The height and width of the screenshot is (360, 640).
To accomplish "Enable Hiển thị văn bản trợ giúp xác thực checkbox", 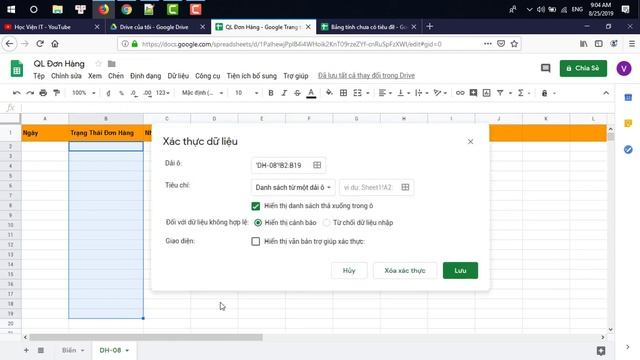I will coord(256,242).
